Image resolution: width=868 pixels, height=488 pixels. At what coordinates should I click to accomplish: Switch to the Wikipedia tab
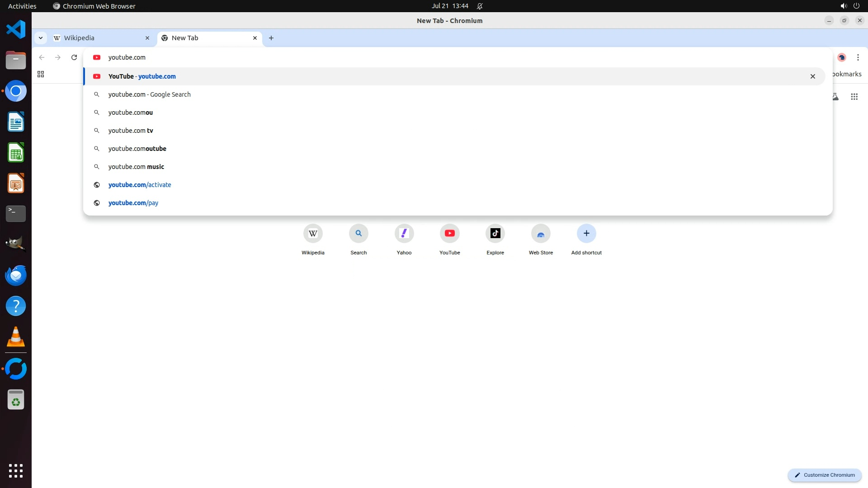100,38
